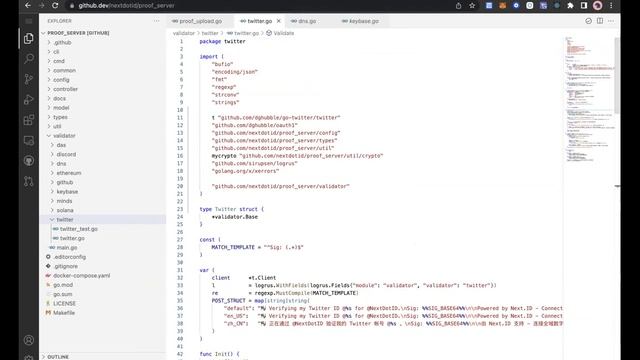Expand the model folder
This screenshot has width=640, height=360.
61,108
